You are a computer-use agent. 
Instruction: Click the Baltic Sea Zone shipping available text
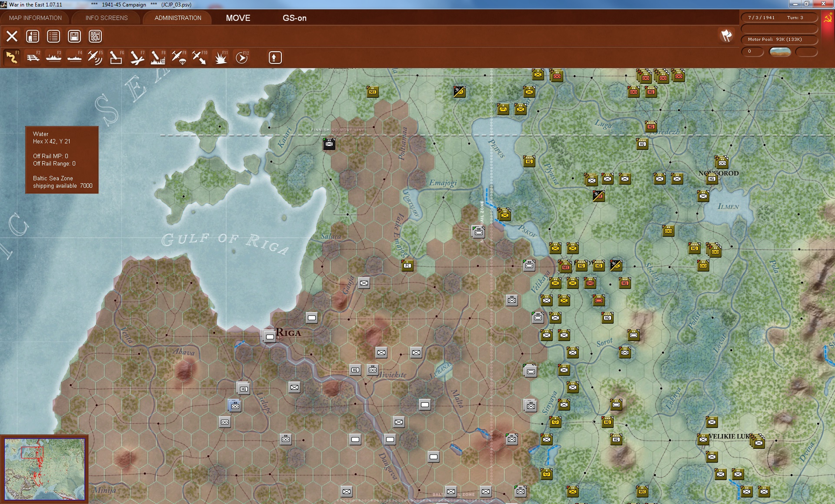(x=63, y=182)
